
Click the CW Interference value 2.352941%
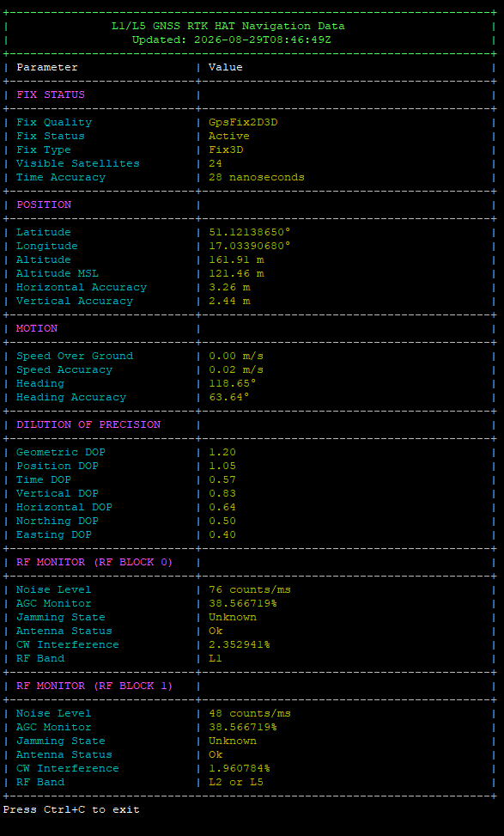pyautogui.click(x=240, y=644)
